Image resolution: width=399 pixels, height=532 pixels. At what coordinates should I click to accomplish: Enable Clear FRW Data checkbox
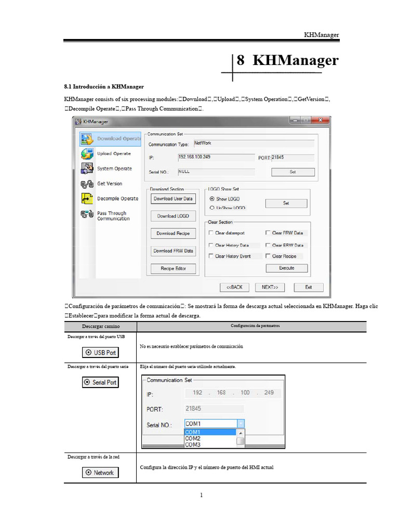(x=268, y=233)
